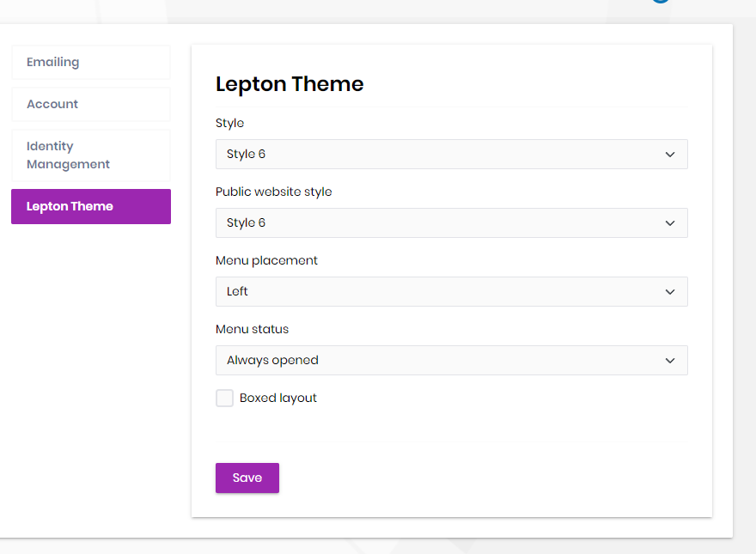Click the Public website style label
The image size is (756, 554).
tap(273, 192)
